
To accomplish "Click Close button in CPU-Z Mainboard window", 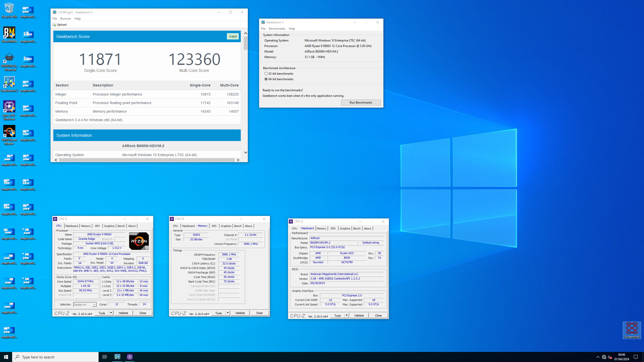I will [378, 315].
